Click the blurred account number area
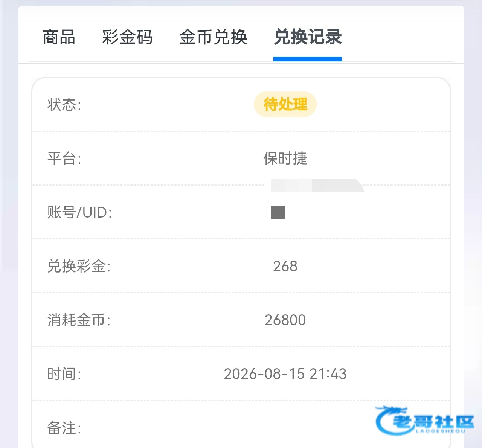This screenshot has height=448, width=482. coord(317,186)
